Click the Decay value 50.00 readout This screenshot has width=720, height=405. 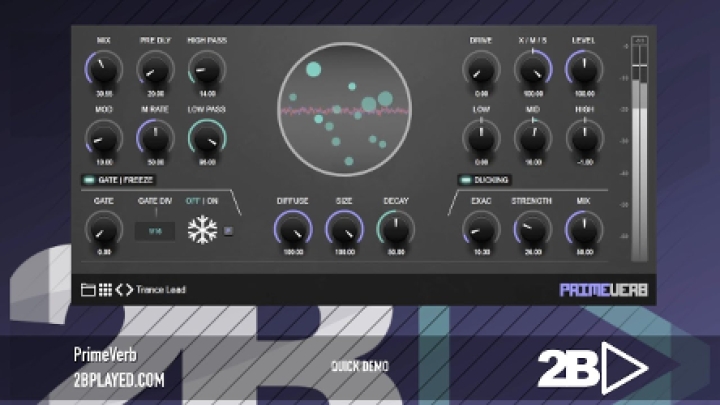(x=396, y=252)
